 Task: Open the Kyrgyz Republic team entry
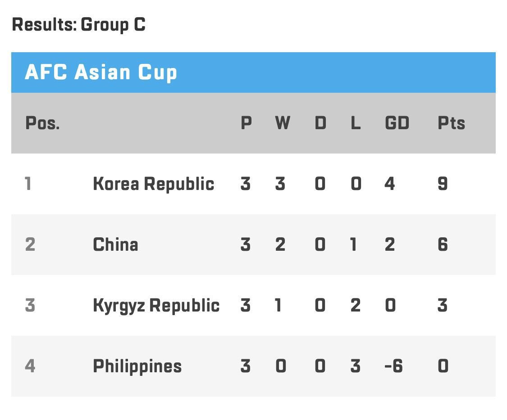point(156,306)
